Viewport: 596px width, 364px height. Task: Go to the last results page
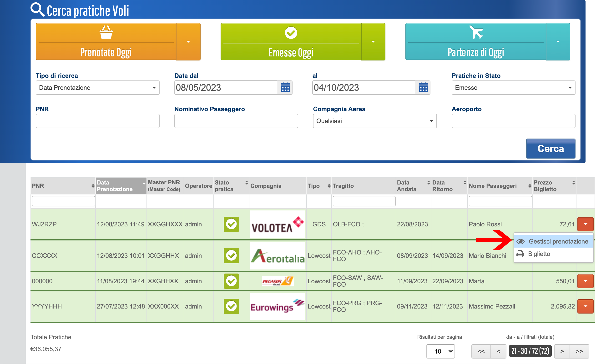579,351
